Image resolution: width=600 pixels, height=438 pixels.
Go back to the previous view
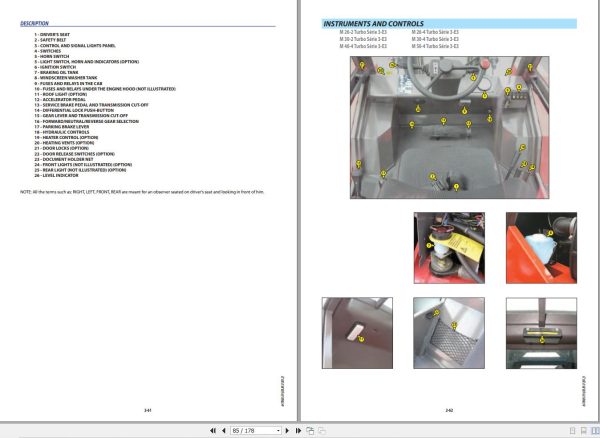coord(310,431)
